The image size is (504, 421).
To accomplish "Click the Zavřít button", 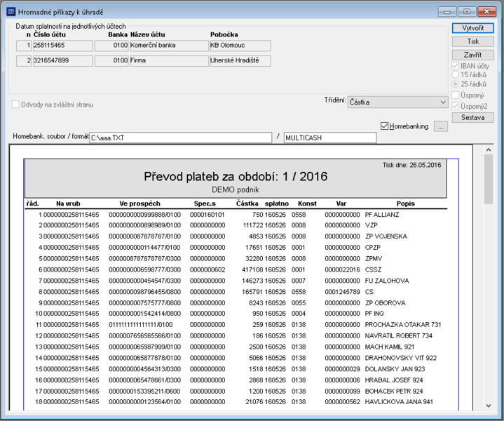I will [472, 55].
